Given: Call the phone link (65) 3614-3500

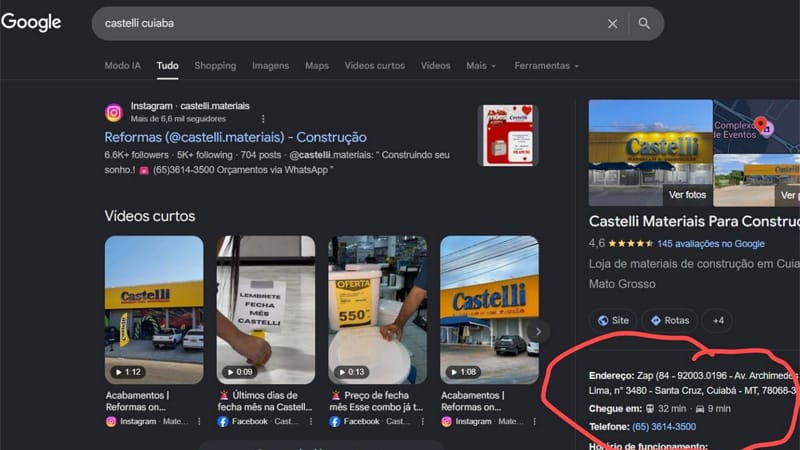Looking at the screenshot, I should [x=664, y=427].
